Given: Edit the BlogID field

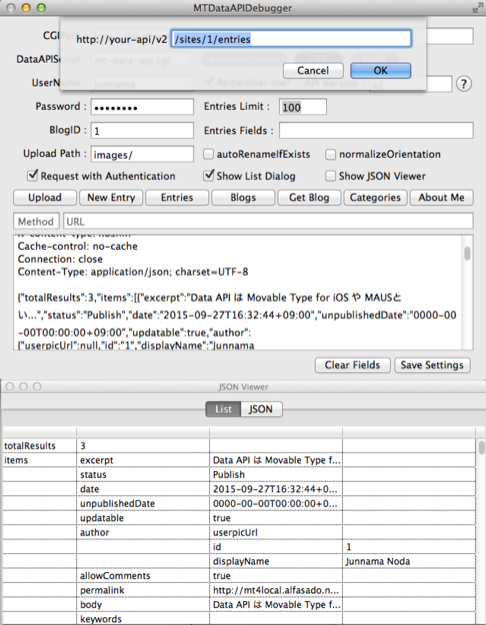Looking at the screenshot, I should click(142, 131).
